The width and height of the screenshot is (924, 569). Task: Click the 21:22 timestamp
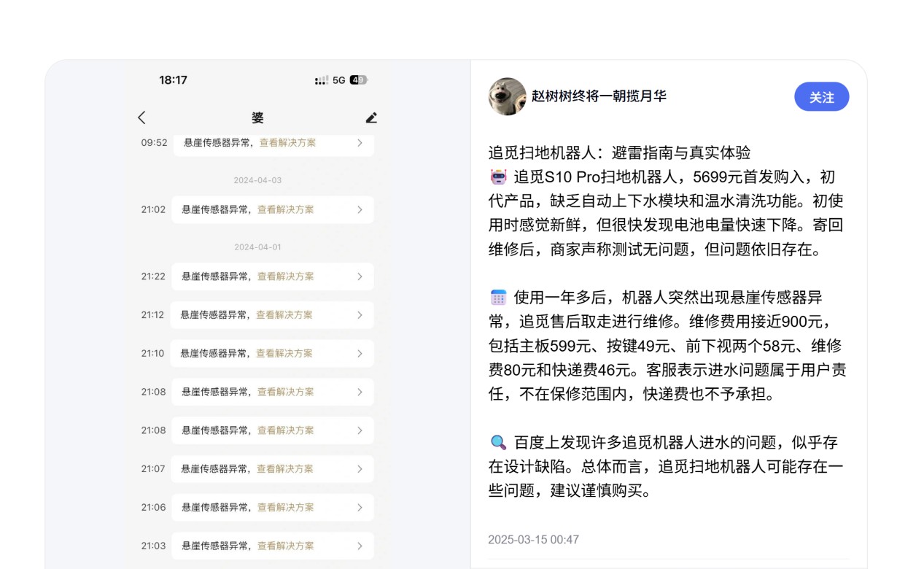[153, 276]
